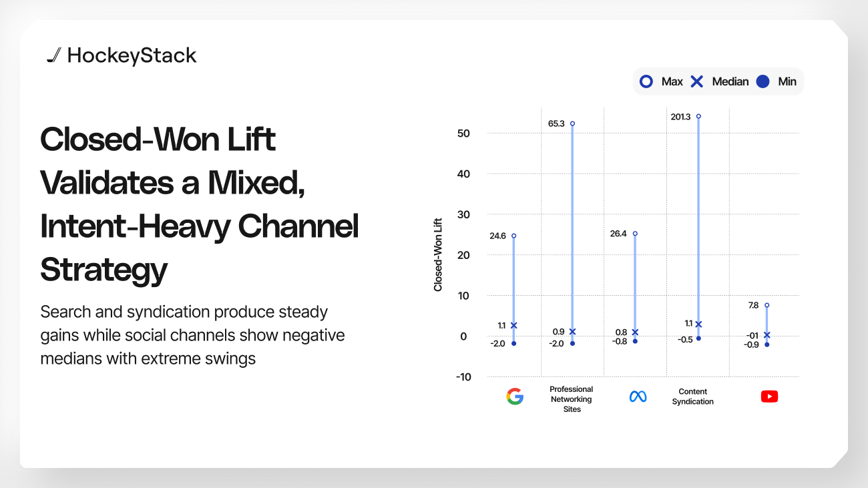Click the YouTube logo under the chart
Screen dimensions: 868x488
[x=769, y=397]
